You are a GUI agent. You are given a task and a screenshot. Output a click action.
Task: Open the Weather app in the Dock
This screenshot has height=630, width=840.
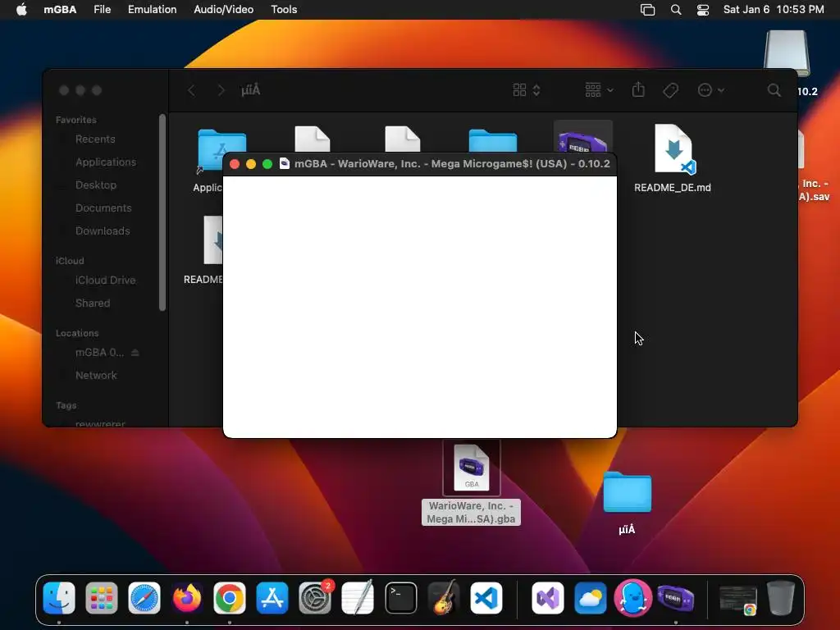[591, 598]
